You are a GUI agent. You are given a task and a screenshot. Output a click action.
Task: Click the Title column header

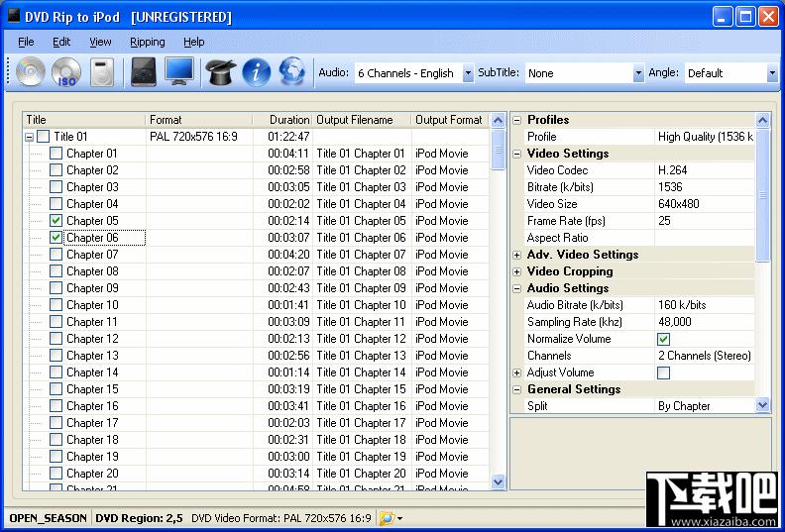pyautogui.click(x=84, y=120)
